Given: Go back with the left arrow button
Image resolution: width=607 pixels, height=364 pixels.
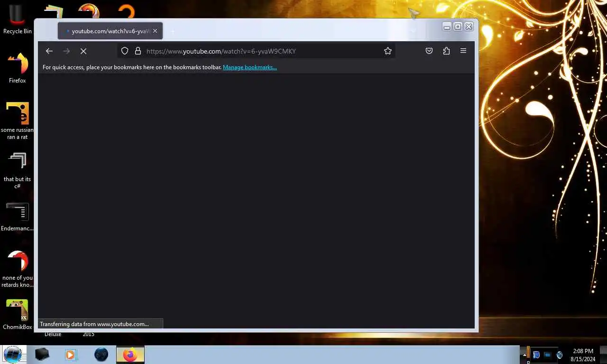Looking at the screenshot, I should pyautogui.click(x=49, y=51).
